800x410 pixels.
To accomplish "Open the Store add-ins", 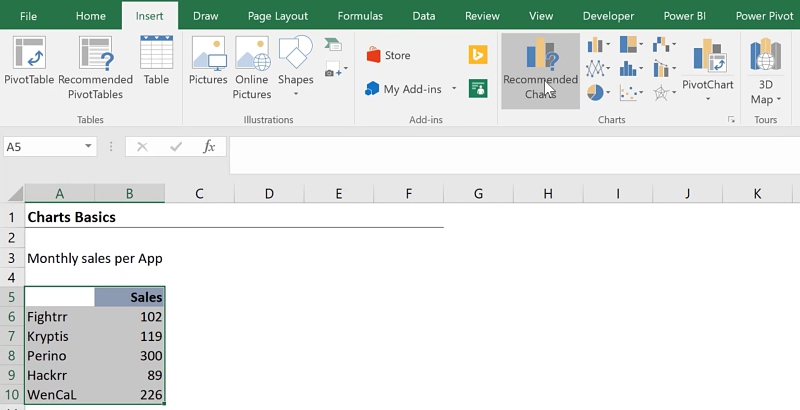I will 388,56.
